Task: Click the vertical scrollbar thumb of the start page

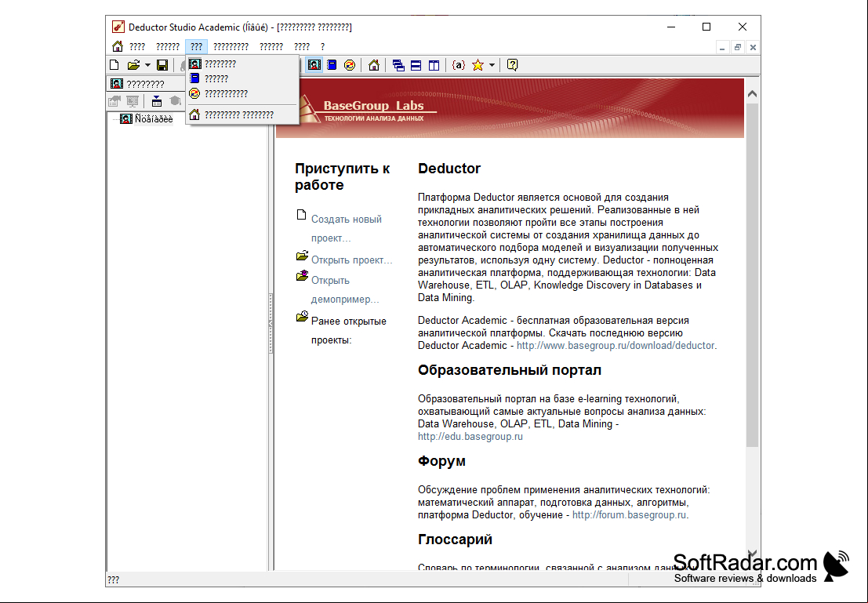Action: (752, 274)
